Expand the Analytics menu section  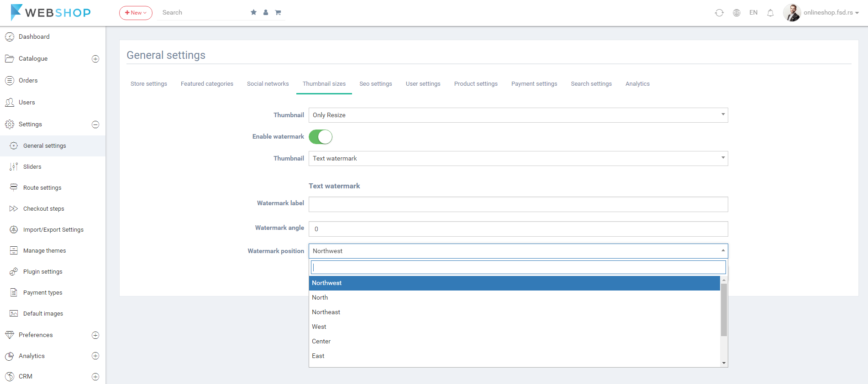point(95,356)
